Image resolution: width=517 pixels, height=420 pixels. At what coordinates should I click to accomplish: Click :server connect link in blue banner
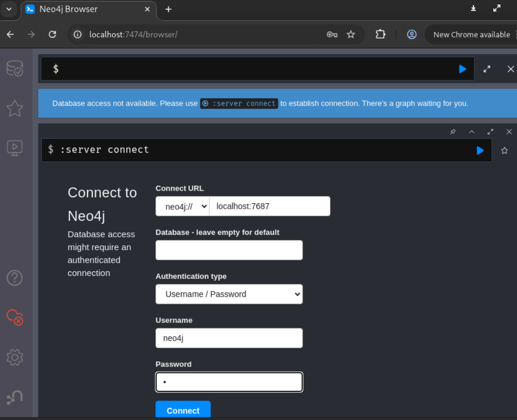(239, 104)
